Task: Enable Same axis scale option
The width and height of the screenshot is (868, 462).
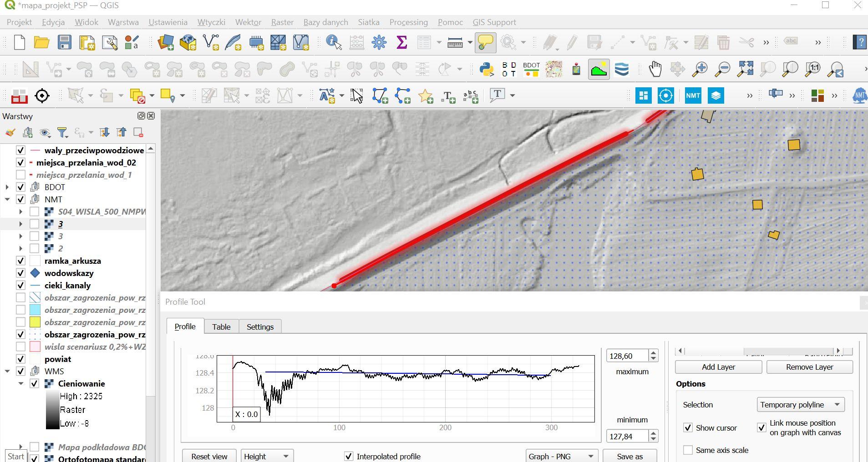Action: pos(688,450)
